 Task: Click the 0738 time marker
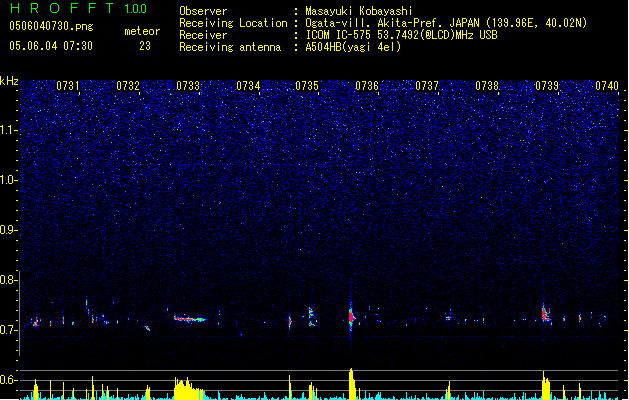coord(487,86)
